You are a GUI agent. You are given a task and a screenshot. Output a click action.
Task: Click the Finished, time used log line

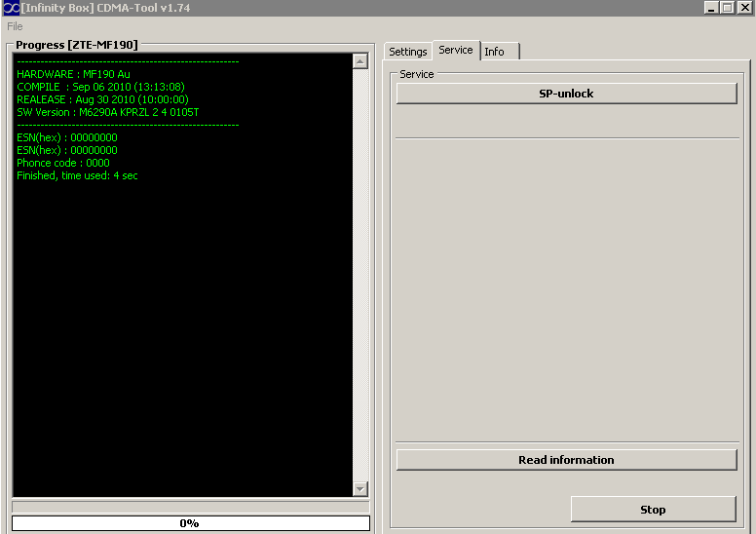[x=77, y=175]
